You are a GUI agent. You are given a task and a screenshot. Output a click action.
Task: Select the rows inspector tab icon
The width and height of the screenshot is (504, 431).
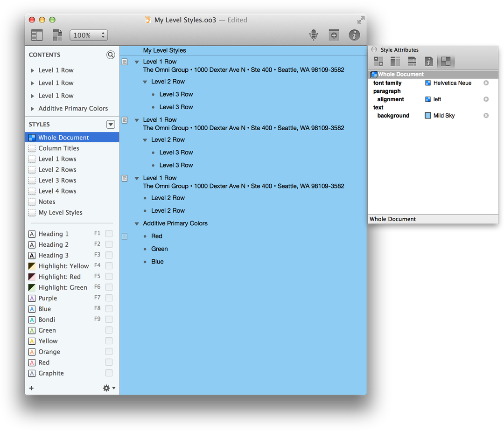(412, 61)
